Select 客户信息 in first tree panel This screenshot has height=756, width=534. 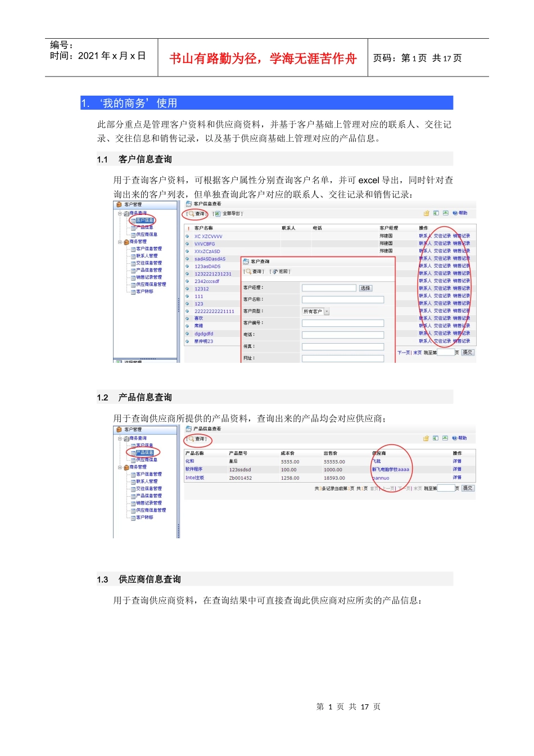144,220
